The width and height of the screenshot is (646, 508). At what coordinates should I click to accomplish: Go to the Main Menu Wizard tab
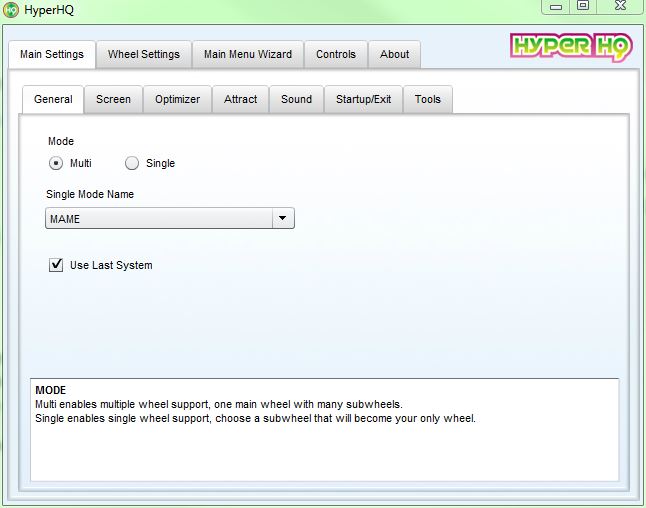coord(248,54)
